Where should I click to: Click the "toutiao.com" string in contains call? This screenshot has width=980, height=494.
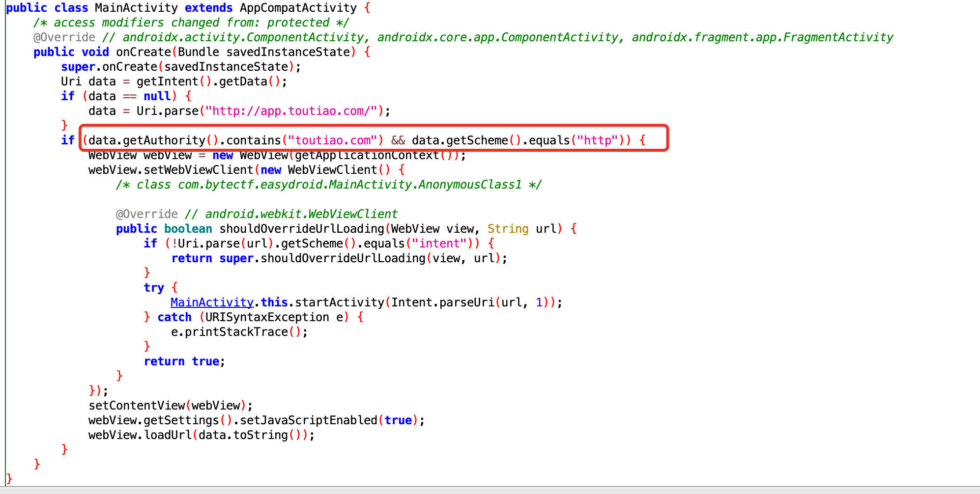pos(332,140)
